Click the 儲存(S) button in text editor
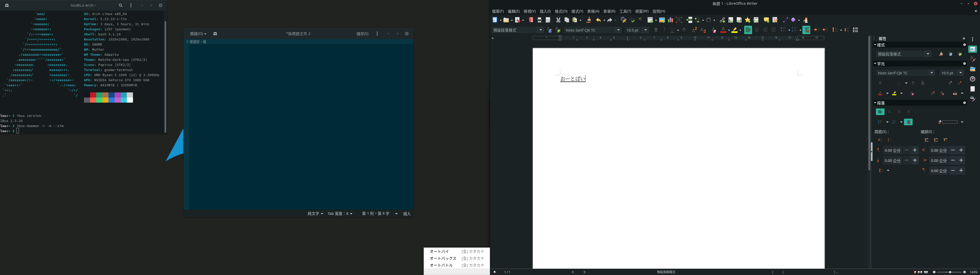This screenshot has height=275, width=980. [x=362, y=34]
